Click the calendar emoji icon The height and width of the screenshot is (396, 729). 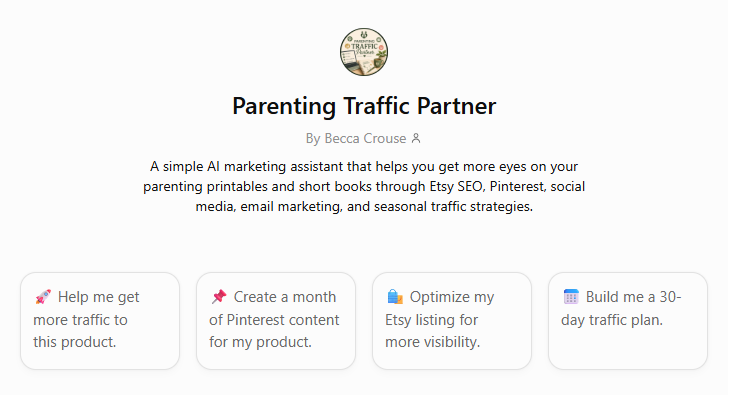(x=571, y=297)
